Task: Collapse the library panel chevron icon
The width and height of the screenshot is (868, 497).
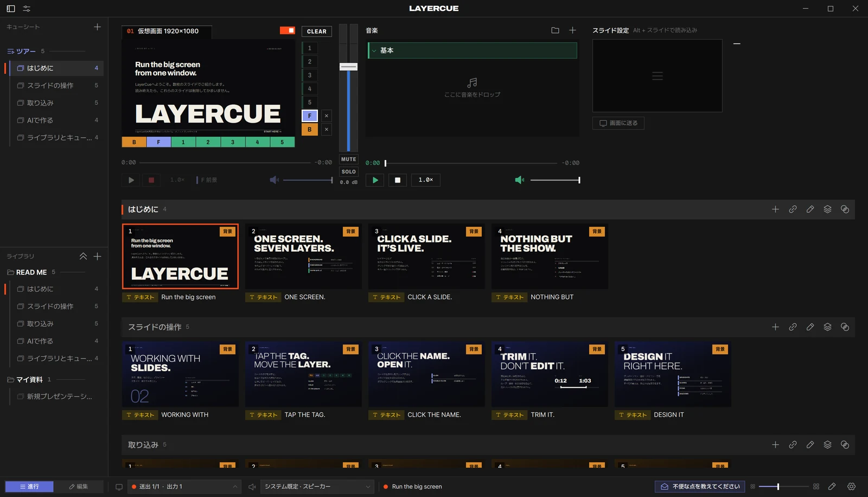Action: pyautogui.click(x=83, y=256)
